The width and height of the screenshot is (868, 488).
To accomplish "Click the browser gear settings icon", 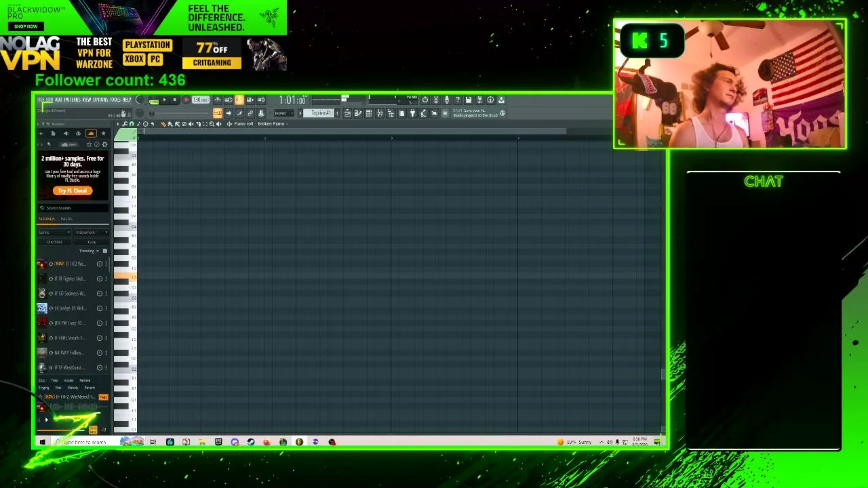I will [104, 144].
